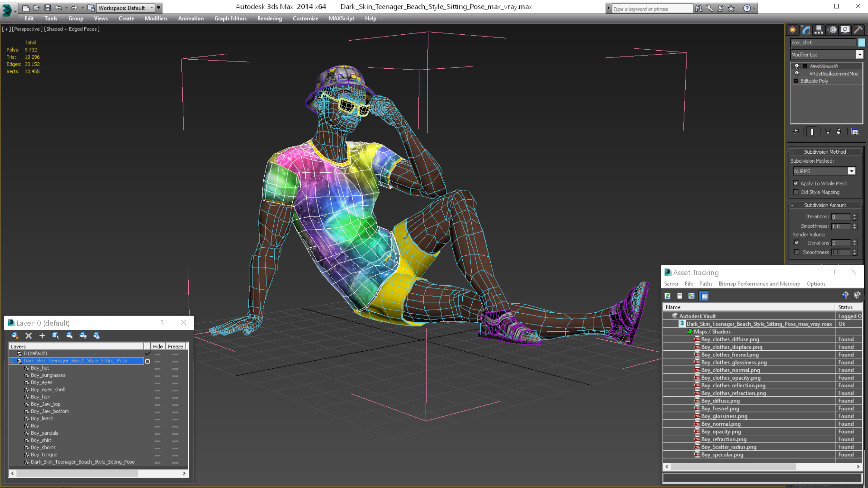
Task: Remove modifier from the stack trash icon
Action: [839, 131]
